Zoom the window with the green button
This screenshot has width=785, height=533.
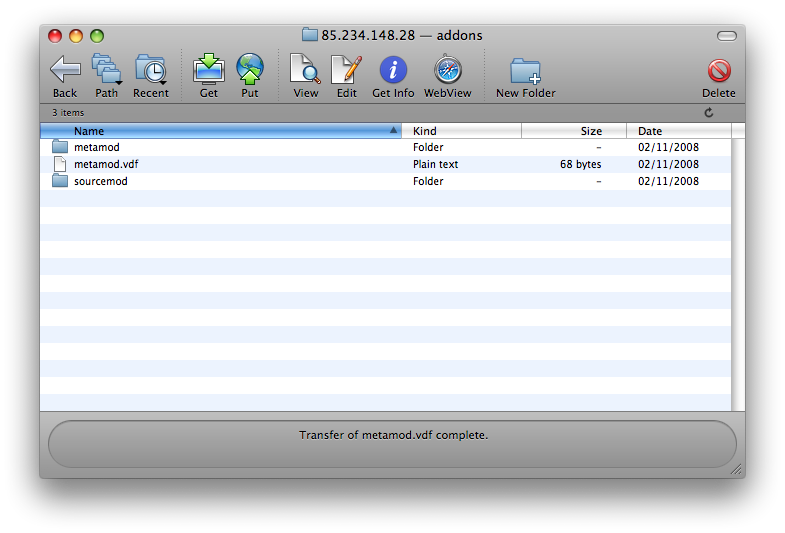[97, 36]
